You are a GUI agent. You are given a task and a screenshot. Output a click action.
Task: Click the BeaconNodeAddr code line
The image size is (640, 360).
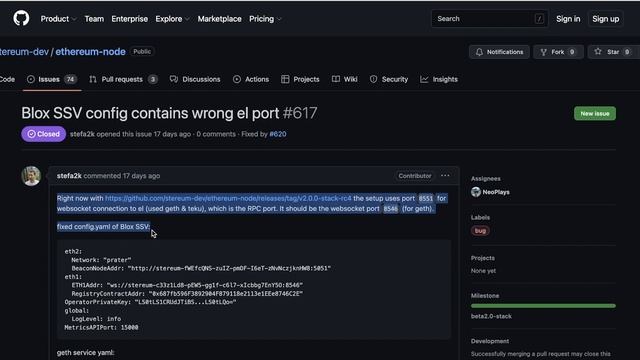point(201,269)
